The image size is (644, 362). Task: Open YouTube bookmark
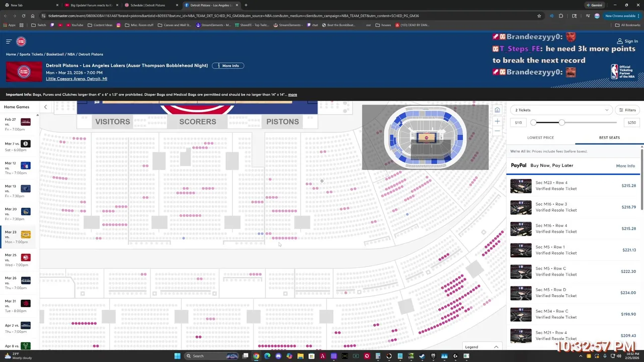tap(74, 25)
